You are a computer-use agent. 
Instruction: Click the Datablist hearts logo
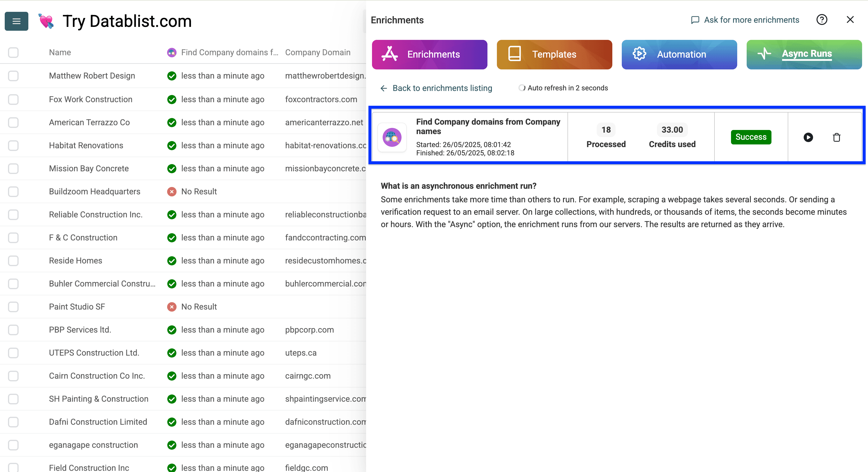coord(46,21)
